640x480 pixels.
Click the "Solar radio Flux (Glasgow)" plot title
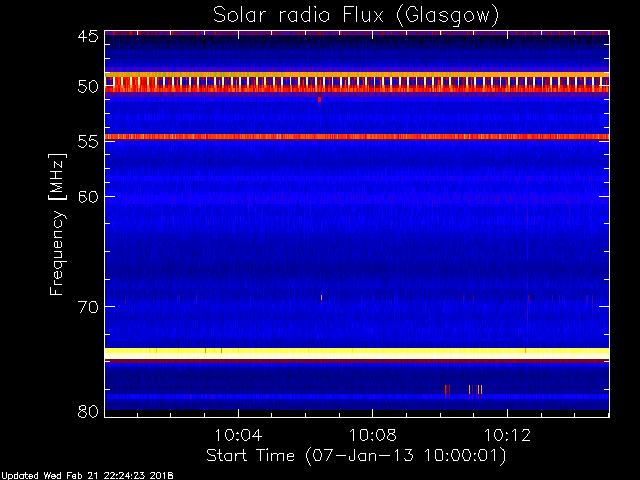[356, 15]
